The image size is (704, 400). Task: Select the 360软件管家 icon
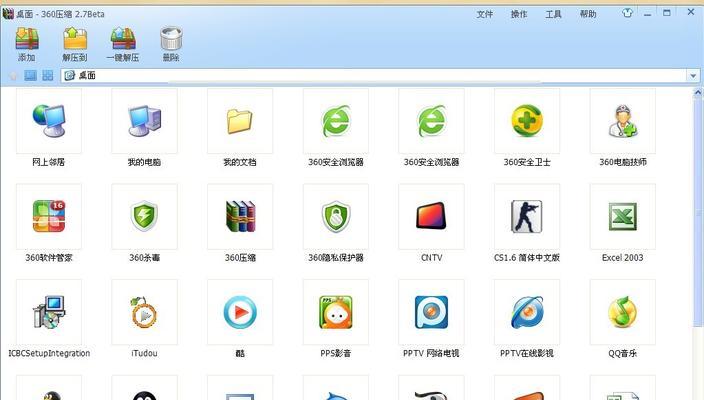49,216
